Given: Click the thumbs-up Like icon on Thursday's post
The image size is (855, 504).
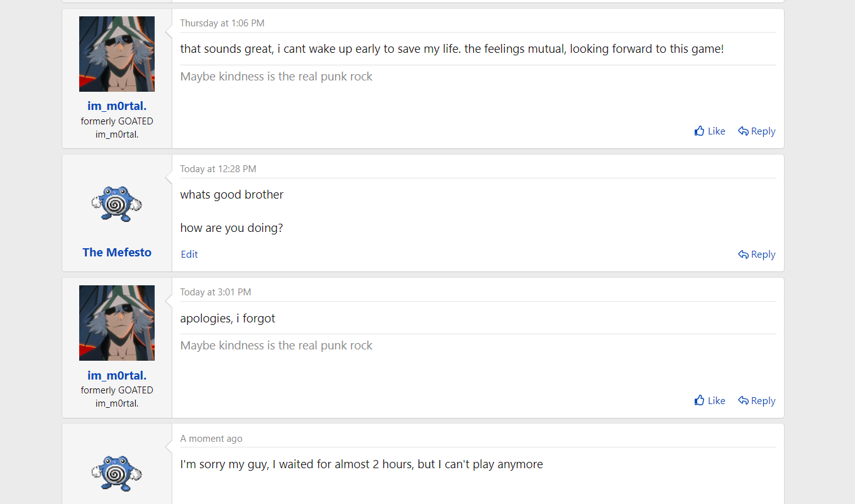Looking at the screenshot, I should point(699,131).
